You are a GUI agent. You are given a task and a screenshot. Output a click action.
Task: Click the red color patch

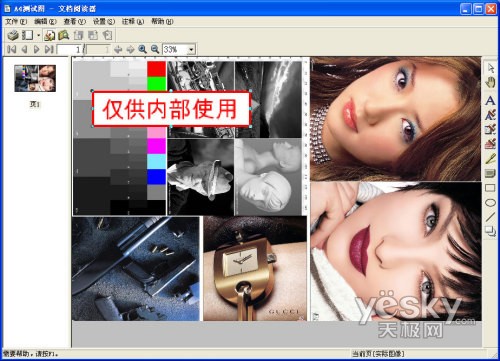pyautogui.click(x=157, y=69)
